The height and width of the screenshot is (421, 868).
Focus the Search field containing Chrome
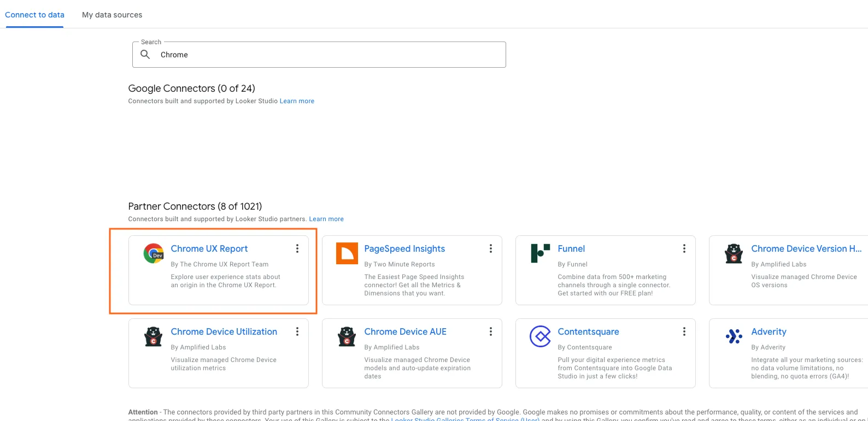pyautogui.click(x=319, y=55)
